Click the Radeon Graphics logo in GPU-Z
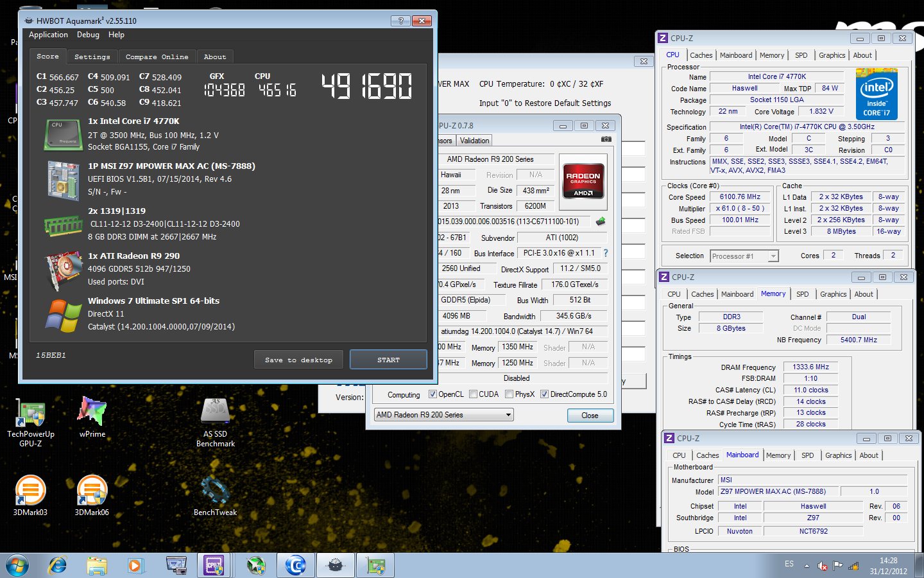The image size is (924, 578). tap(583, 182)
